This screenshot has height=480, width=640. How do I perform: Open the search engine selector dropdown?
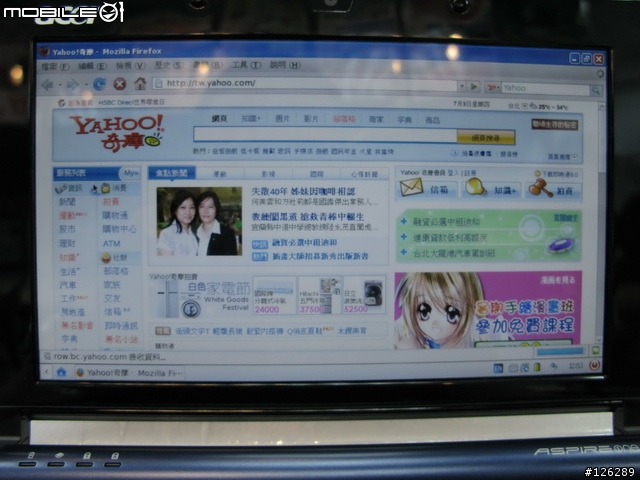point(493,87)
